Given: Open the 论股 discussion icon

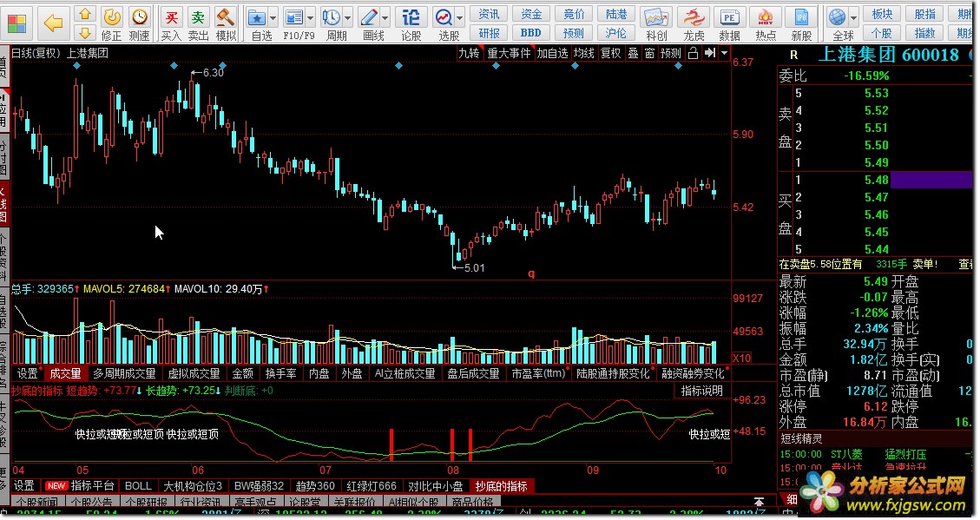Looking at the screenshot, I should coord(411,23).
